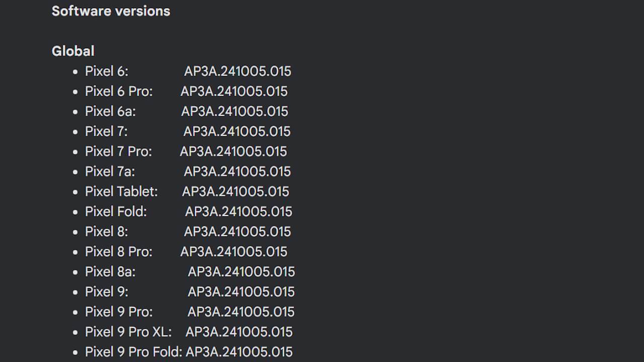Image resolution: width=644 pixels, height=362 pixels.
Task: Click the "Pixel 7:" device label
Action: pyautogui.click(x=106, y=131)
